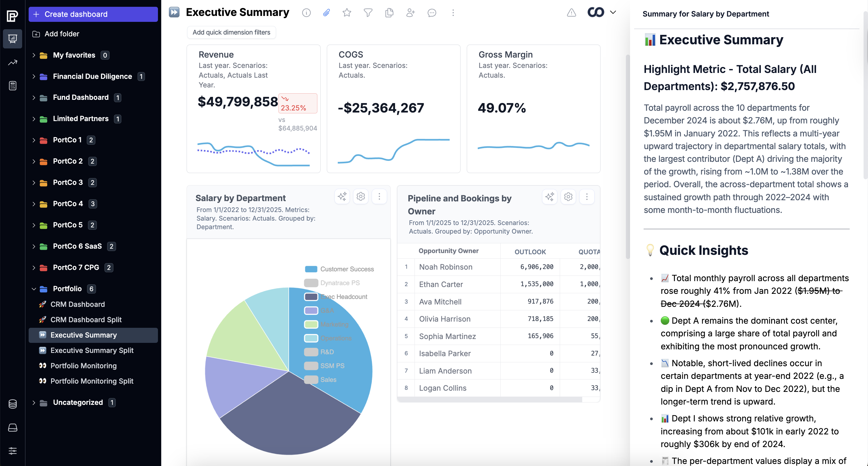The height and width of the screenshot is (466, 868).
Task: Expand the PortCo 1 folder
Action: click(x=34, y=140)
